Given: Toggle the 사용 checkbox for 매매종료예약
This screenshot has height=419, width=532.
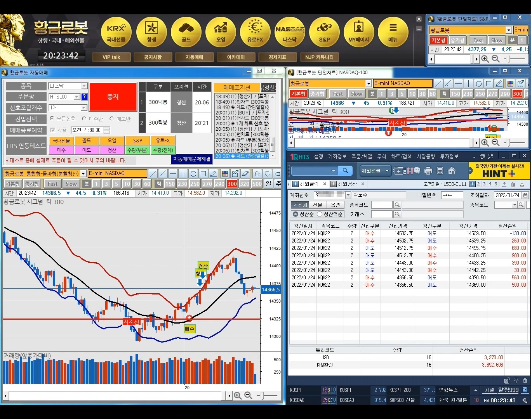Looking at the screenshot, I should (53, 130).
